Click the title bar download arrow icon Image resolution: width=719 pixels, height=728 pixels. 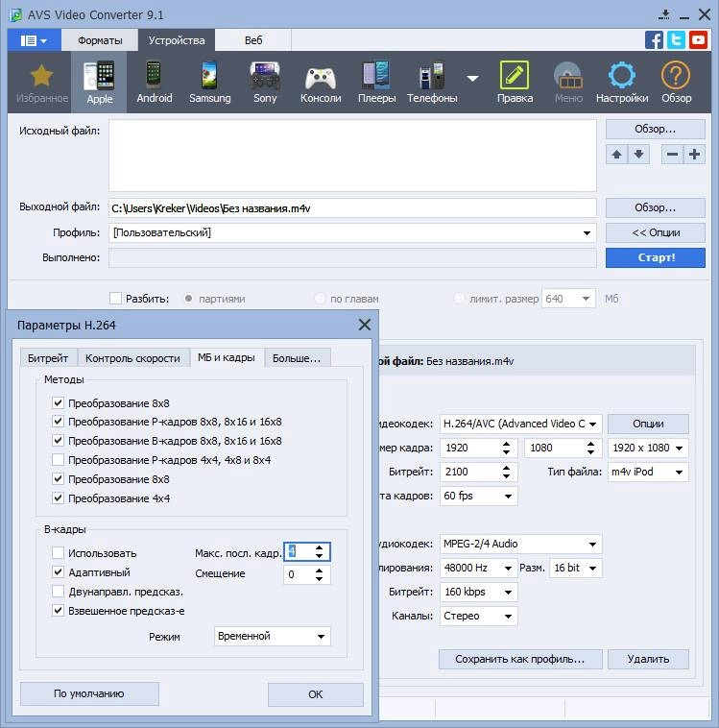pyautogui.click(x=664, y=14)
